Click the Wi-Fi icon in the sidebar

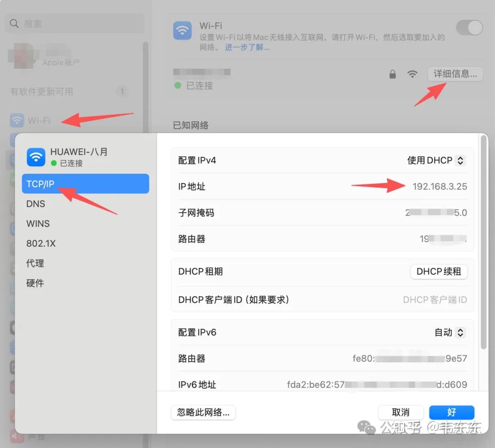pos(17,121)
